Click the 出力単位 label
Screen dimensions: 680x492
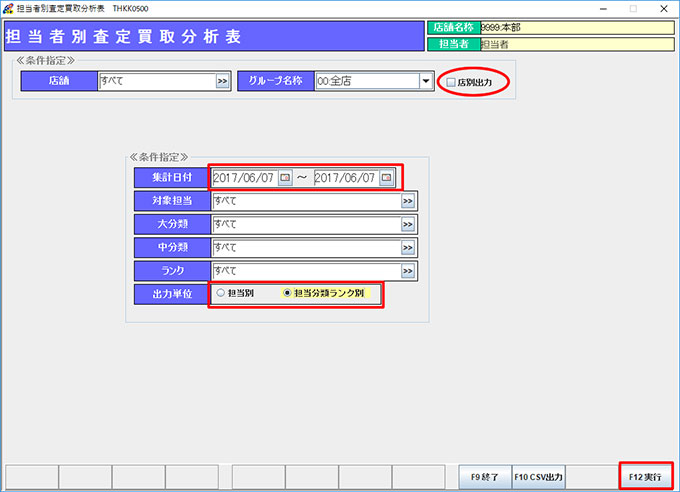pyautogui.click(x=172, y=294)
